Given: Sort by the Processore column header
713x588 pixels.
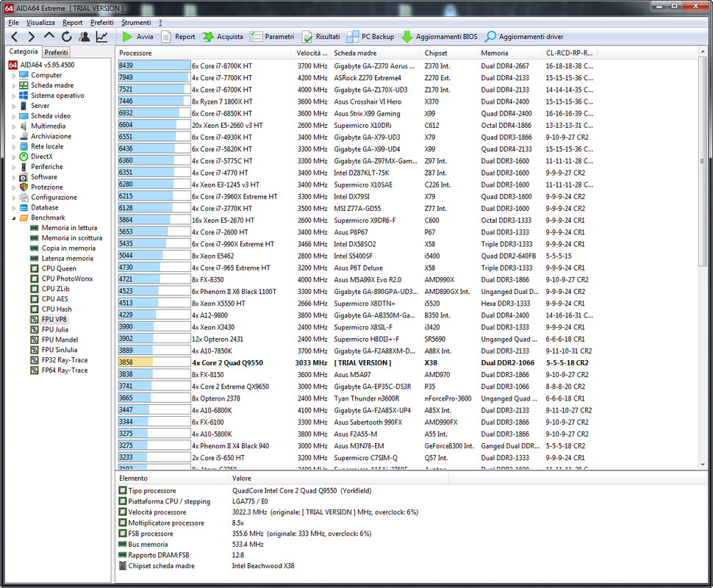Looking at the screenshot, I should [204, 53].
